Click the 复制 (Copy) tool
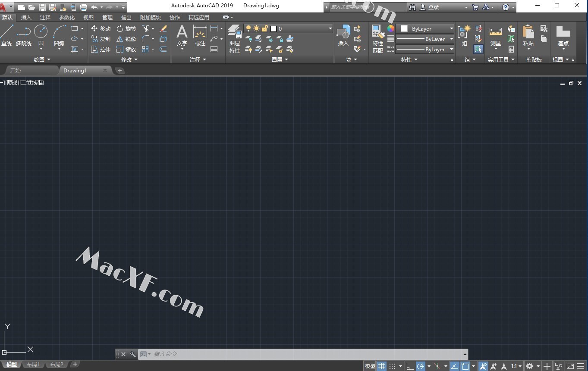588x371 pixels. click(x=101, y=39)
